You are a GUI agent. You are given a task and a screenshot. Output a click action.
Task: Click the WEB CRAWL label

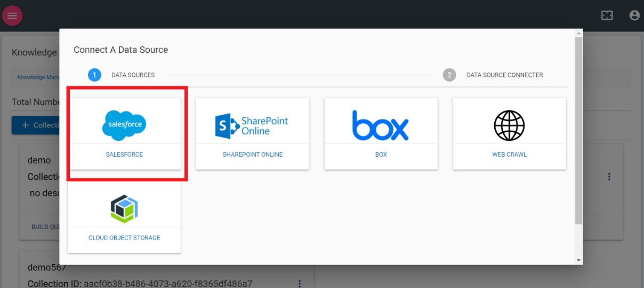pos(509,155)
